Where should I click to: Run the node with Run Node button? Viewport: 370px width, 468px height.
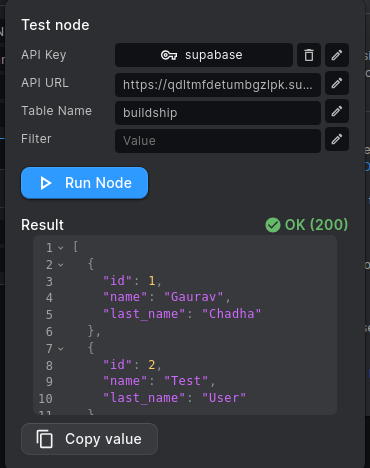(84, 183)
